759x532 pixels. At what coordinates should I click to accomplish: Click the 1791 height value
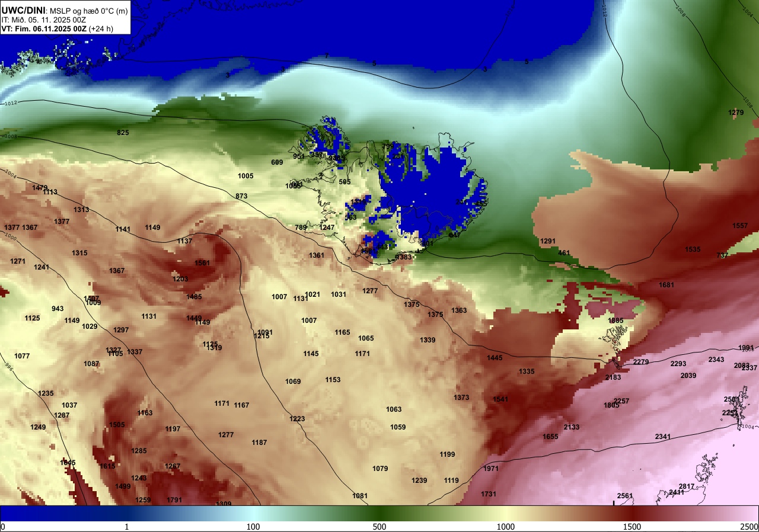pos(174,500)
